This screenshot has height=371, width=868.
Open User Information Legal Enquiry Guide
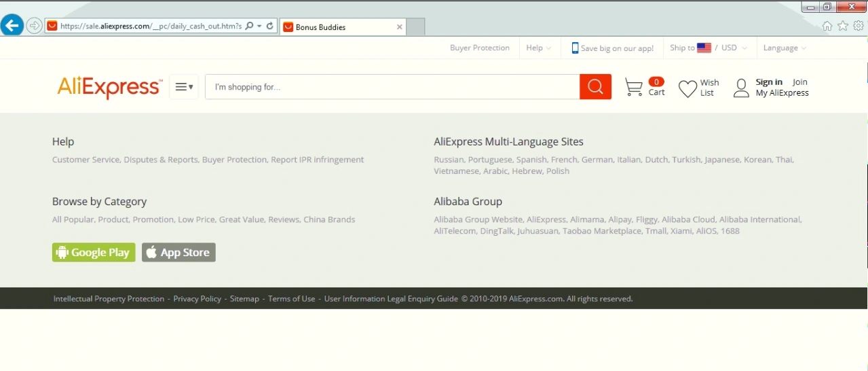pos(391,299)
